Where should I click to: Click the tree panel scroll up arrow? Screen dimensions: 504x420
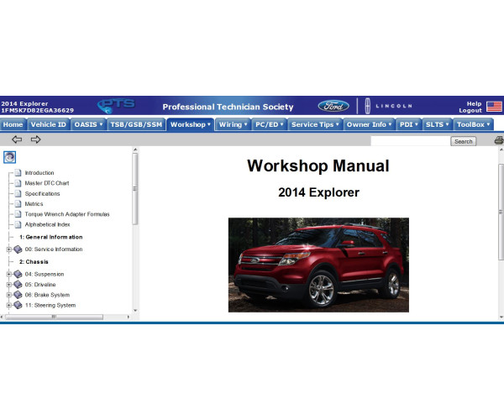pyautogui.click(x=135, y=150)
